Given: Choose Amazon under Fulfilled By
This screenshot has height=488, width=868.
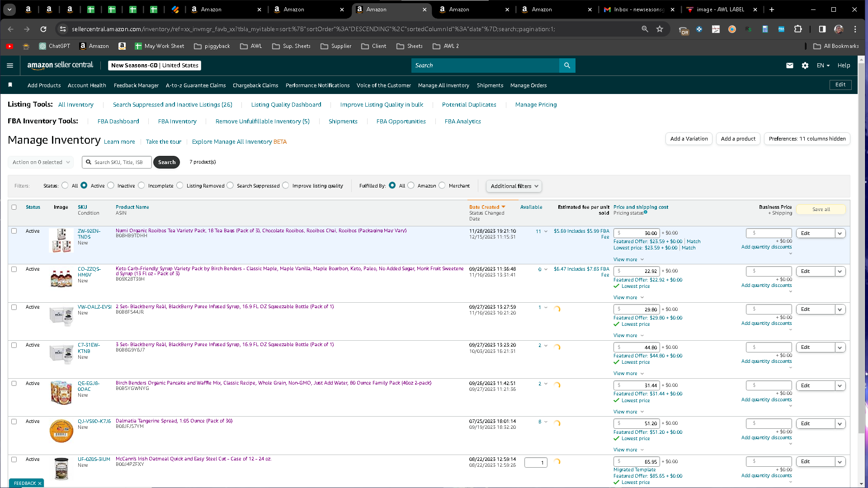Looking at the screenshot, I should [411, 185].
